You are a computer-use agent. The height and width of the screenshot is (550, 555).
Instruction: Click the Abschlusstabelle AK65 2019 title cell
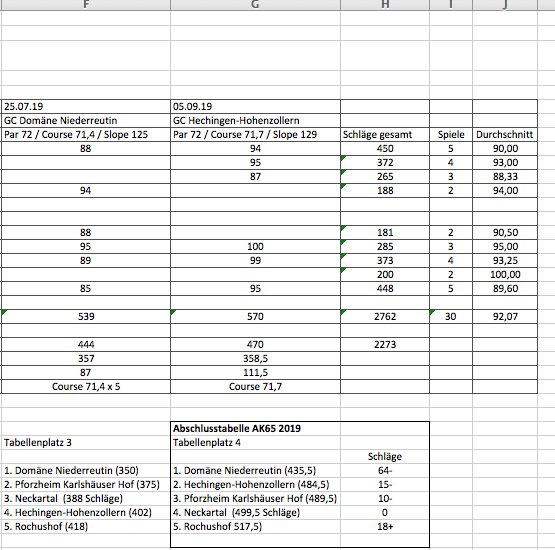[255, 429]
